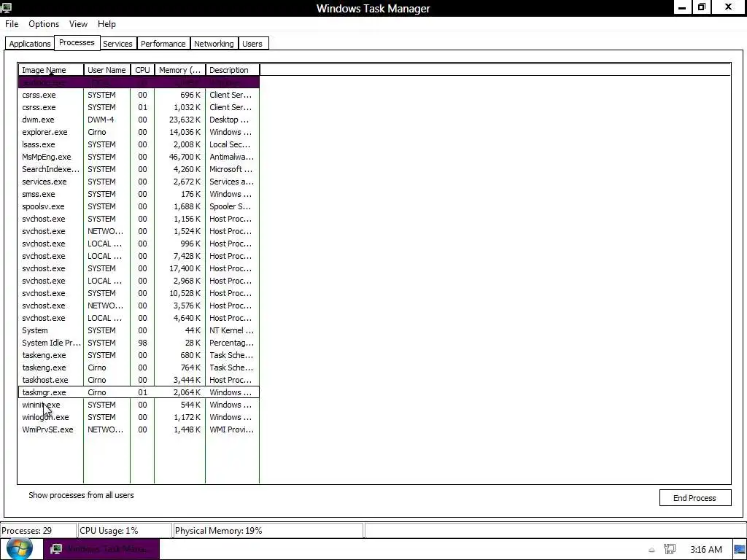
Task: Click CPU Usage: 1% status entry
Action: [124, 531]
